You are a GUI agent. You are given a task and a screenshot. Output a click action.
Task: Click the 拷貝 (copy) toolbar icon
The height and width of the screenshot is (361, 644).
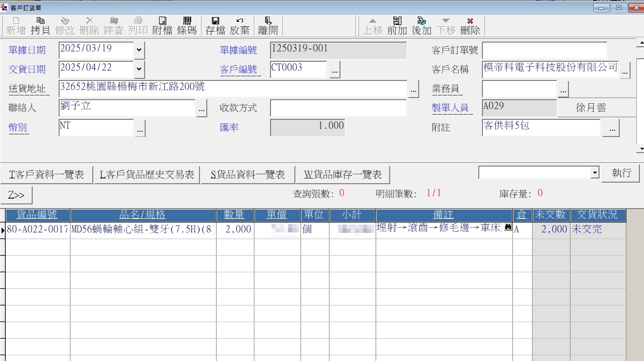[40, 25]
